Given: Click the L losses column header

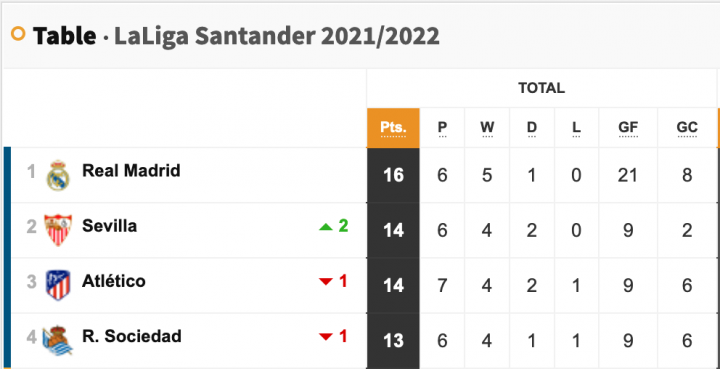Looking at the screenshot, I should point(576,128).
